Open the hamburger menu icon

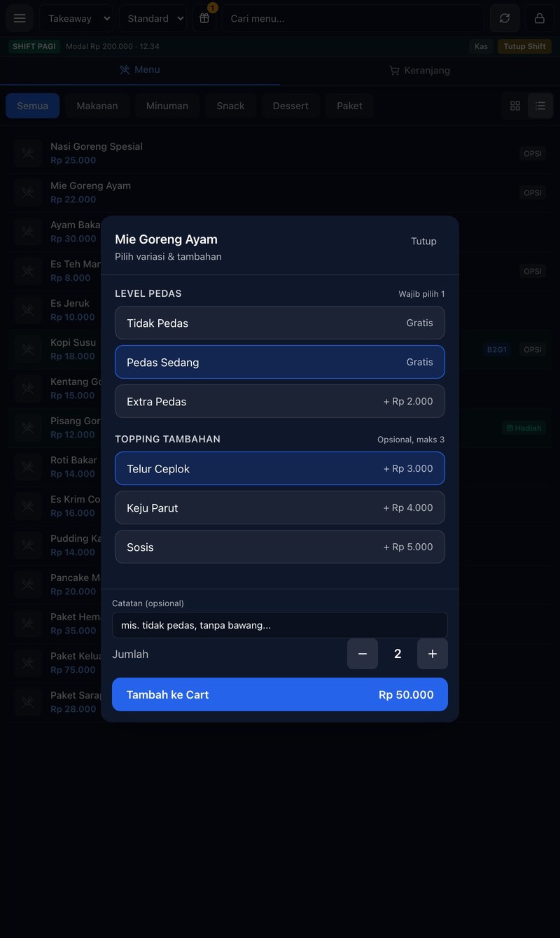20,18
